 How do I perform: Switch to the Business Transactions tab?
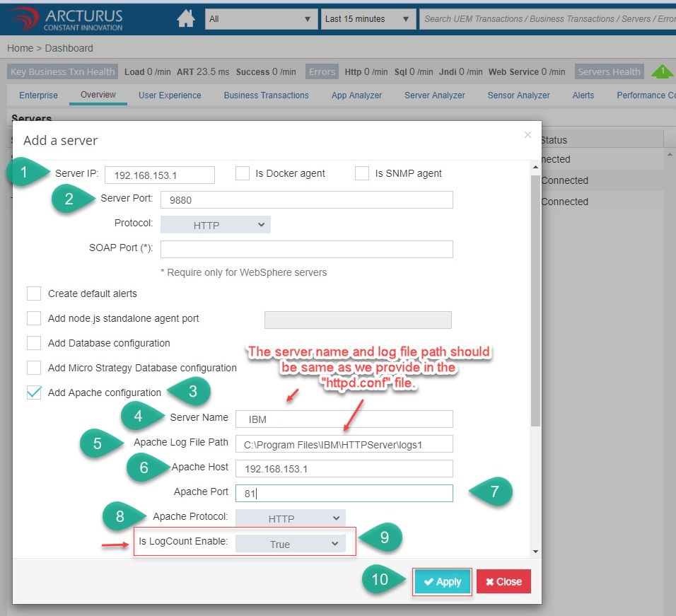point(266,95)
